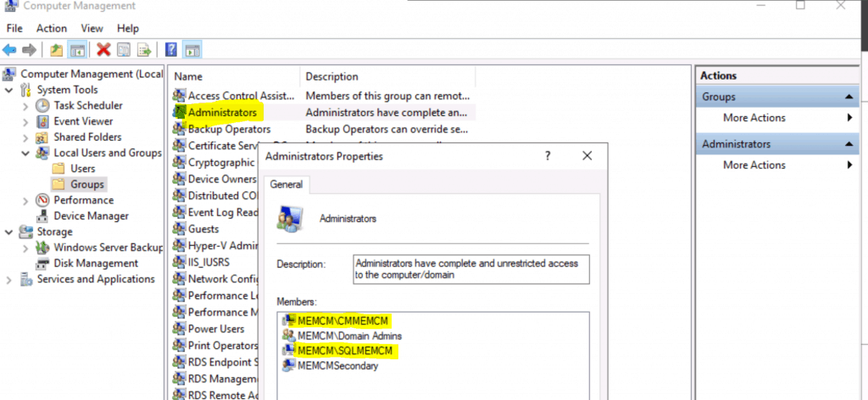The width and height of the screenshot is (868, 400).
Task: Click the MEMCMSecondary member icon
Action: [288, 366]
